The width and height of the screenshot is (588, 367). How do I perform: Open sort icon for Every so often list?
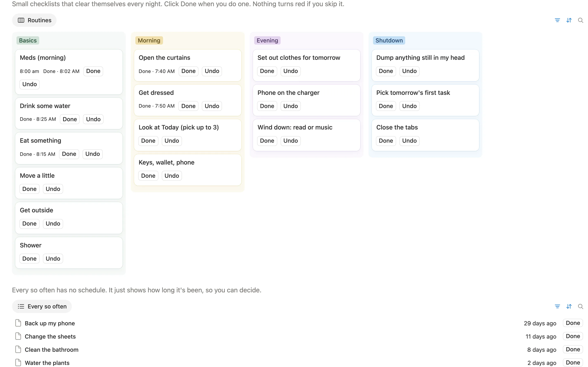tap(569, 306)
